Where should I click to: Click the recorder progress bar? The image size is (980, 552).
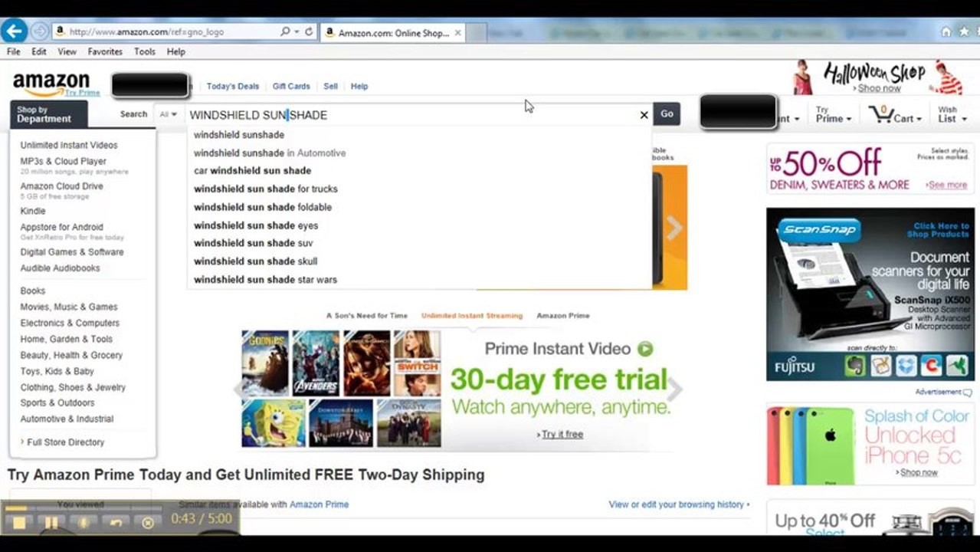[82, 508]
